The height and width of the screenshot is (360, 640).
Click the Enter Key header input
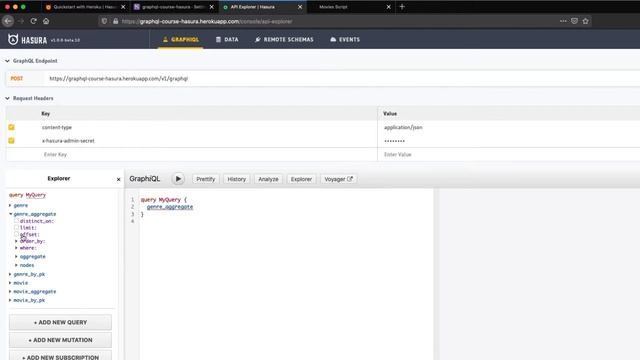pos(192,155)
